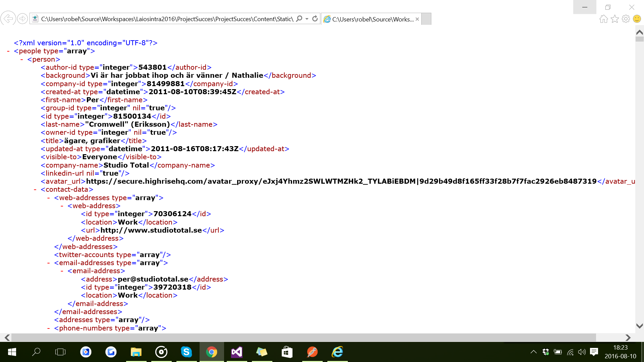Click the vertical scrollbar down arrow
644x362 pixels.
coord(639,326)
